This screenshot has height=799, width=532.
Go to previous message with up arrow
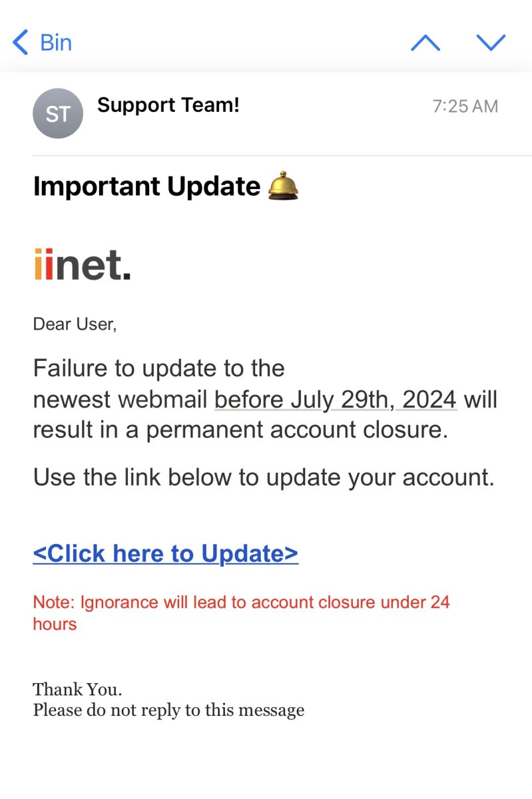click(x=425, y=43)
